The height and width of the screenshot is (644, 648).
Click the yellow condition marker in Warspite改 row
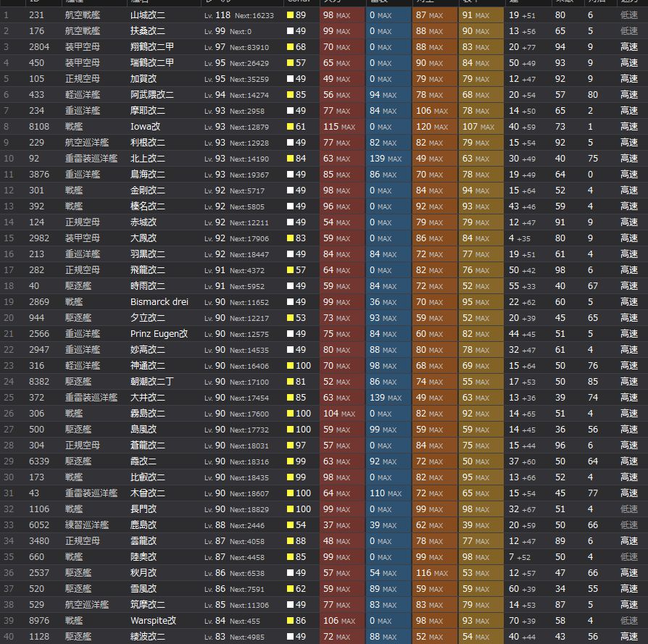click(x=290, y=620)
